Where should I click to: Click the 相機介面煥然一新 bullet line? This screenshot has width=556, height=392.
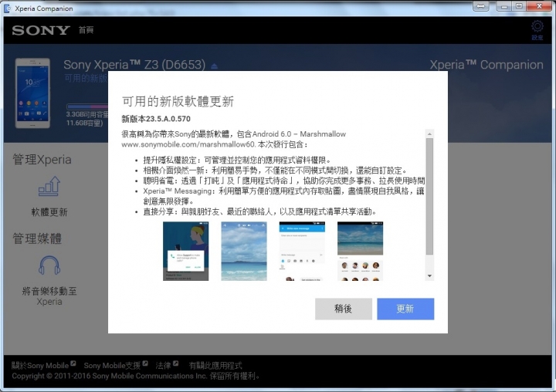275,171
